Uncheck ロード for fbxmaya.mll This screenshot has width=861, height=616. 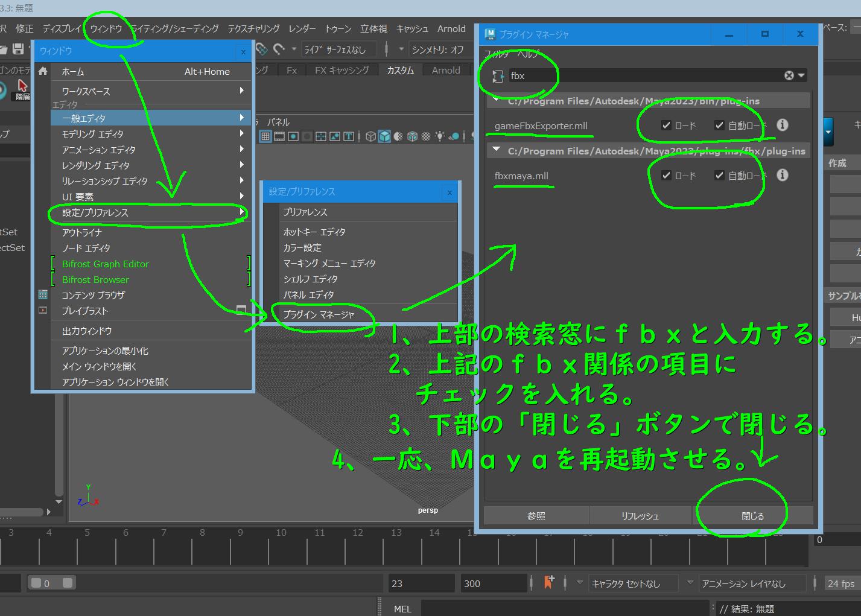pos(666,176)
